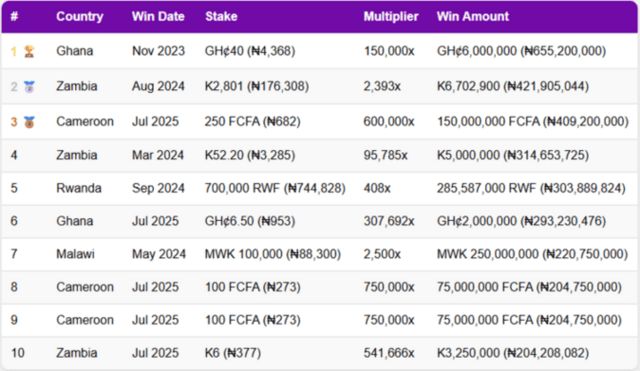Viewport: 640px width, 371px height.
Task: Click Zambia in row 2
Action: coord(77,86)
